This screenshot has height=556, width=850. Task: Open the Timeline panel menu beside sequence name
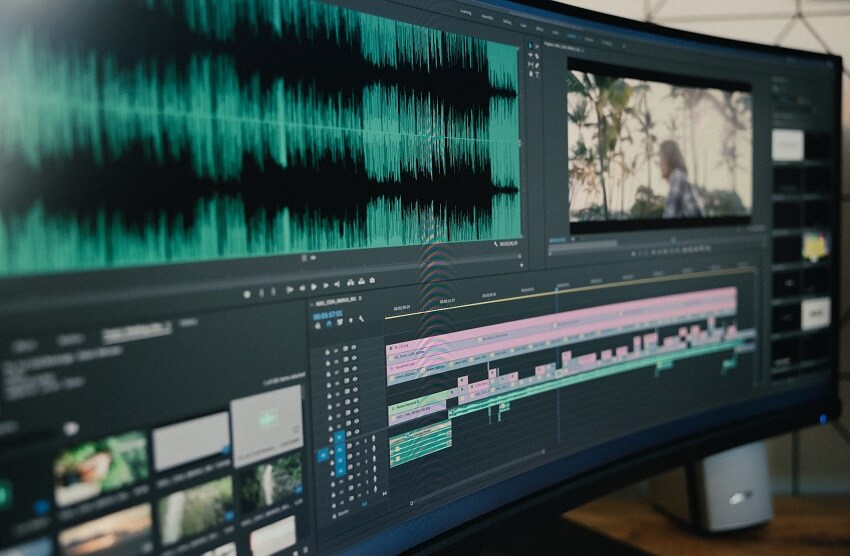pos(360,298)
